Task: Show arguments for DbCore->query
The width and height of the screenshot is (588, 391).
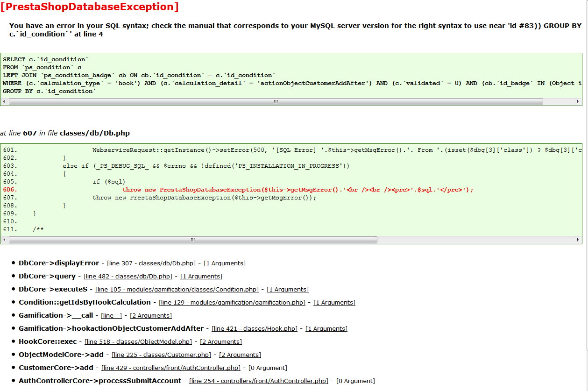Action: coord(201,277)
